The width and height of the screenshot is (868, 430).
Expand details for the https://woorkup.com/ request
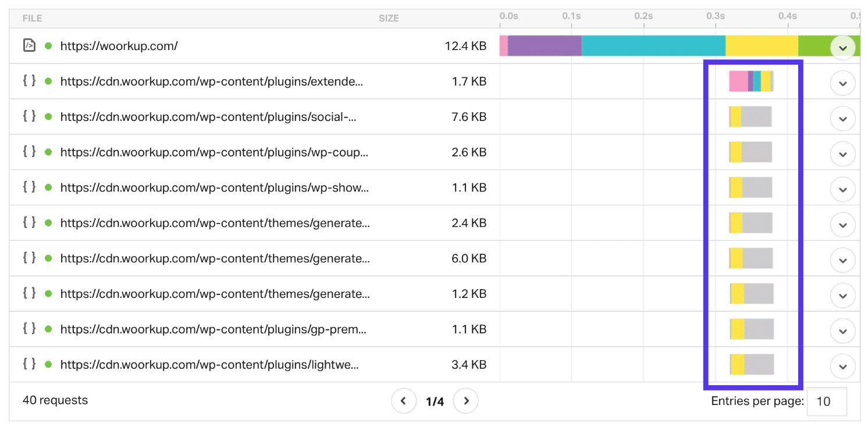click(x=842, y=47)
